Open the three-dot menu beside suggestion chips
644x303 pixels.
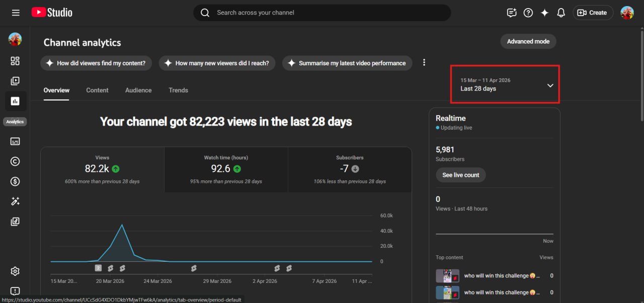[424, 63]
